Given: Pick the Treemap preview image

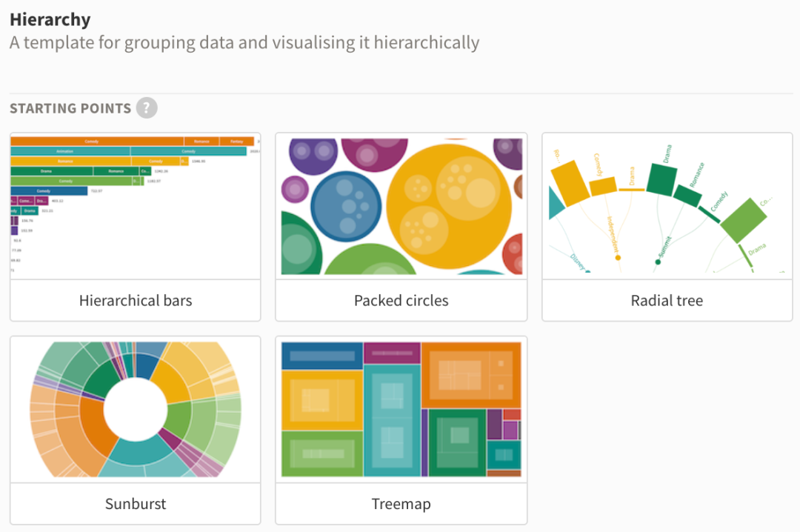Looking at the screenshot, I should (x=401, y=409).
